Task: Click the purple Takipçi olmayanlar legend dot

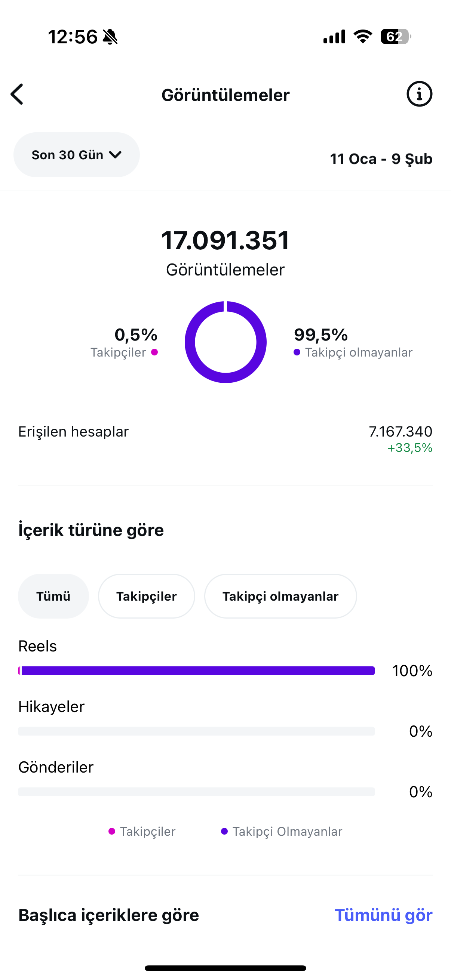Action: 297,352
